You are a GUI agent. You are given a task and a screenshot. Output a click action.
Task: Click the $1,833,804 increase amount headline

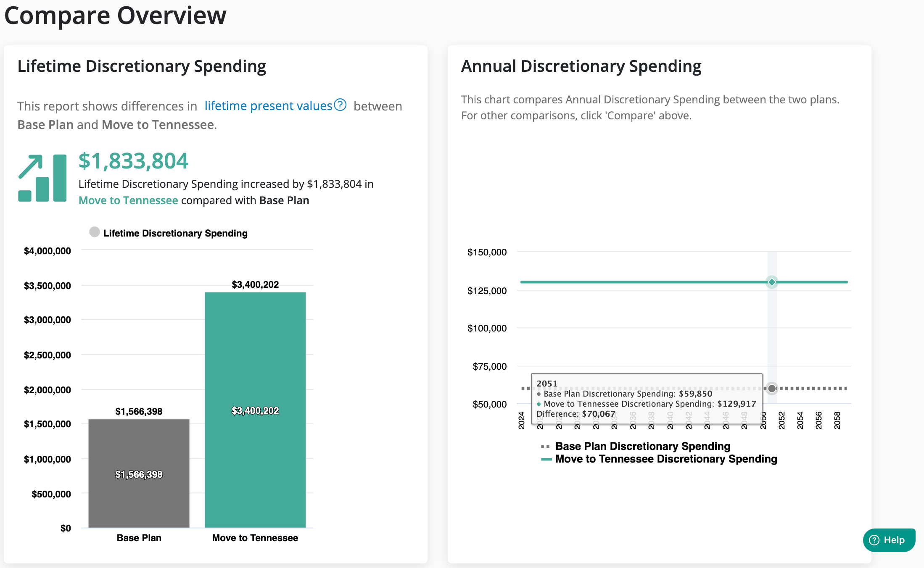(133, 161)
